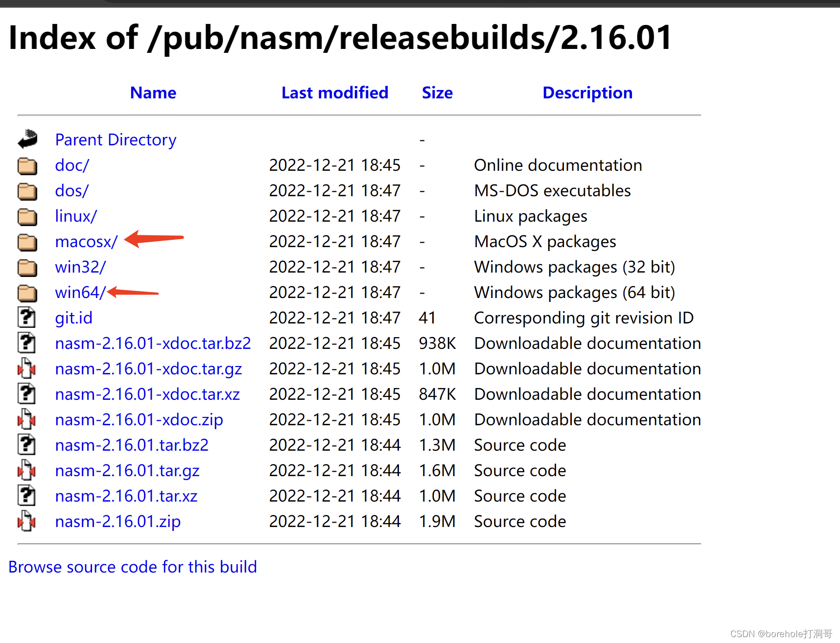Viewport: 840px width, 643px height.
Task: Click 'Windows packages (32 bit)' description
Action: [575, 267]
